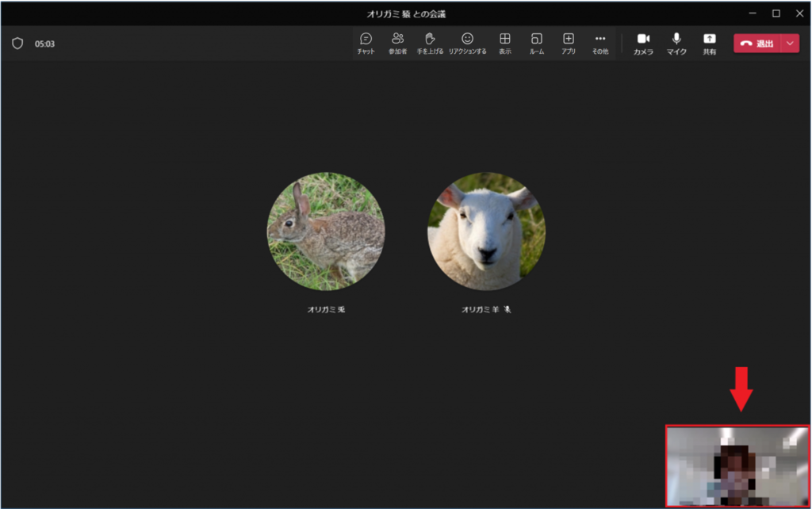Open the view (表示) layout options

pyautogui.click(x=504, y=43)
